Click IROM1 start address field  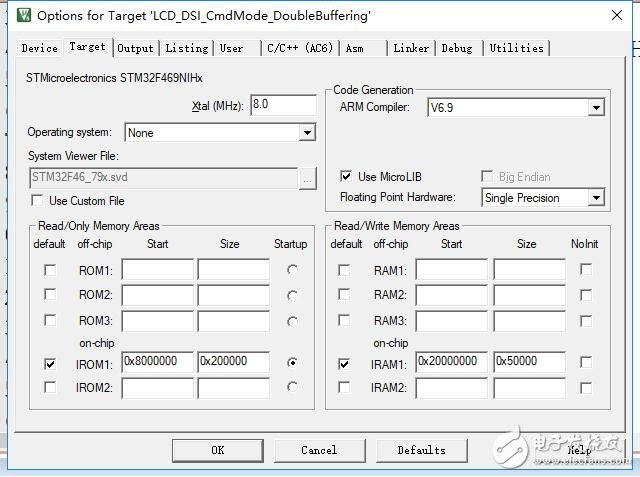click(158, 362)
